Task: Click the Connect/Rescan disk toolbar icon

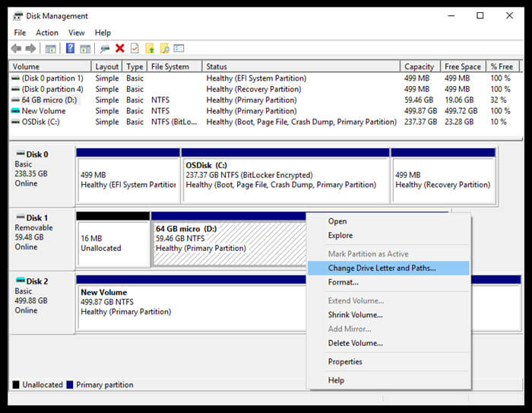Action: coord(105,49)
